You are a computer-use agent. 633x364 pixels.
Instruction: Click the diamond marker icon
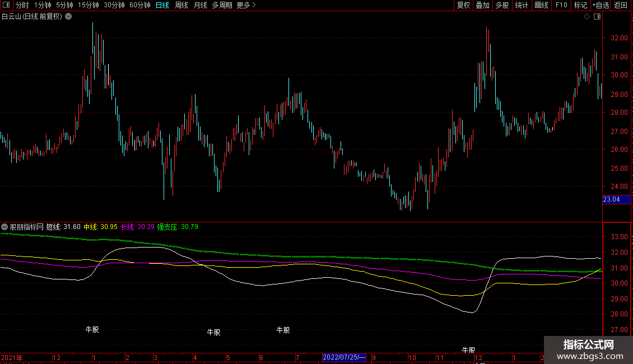point(587,17)
